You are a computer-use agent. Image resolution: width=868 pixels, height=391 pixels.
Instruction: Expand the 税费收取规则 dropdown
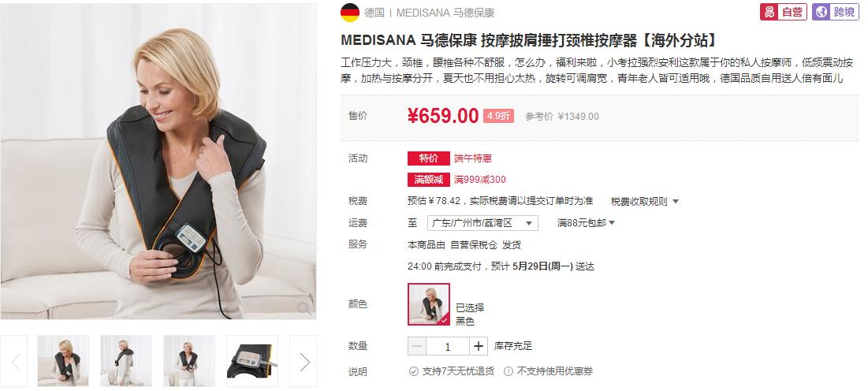click(645, 202)
